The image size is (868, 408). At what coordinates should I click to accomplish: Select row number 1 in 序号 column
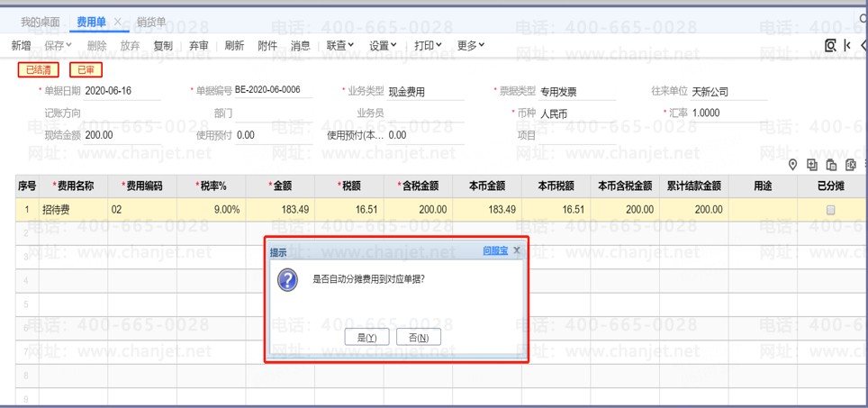pos(27,210)
